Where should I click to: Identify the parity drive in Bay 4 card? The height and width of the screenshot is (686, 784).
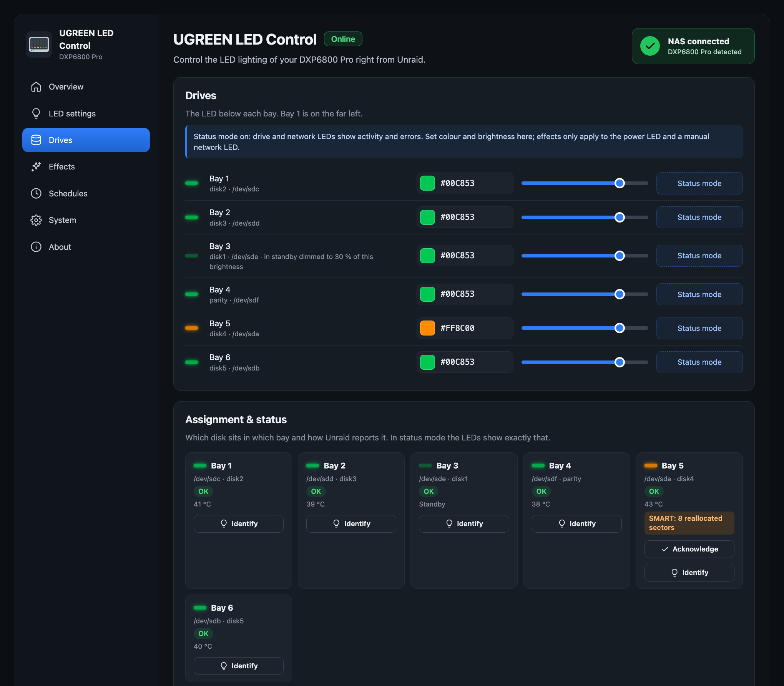576,524
